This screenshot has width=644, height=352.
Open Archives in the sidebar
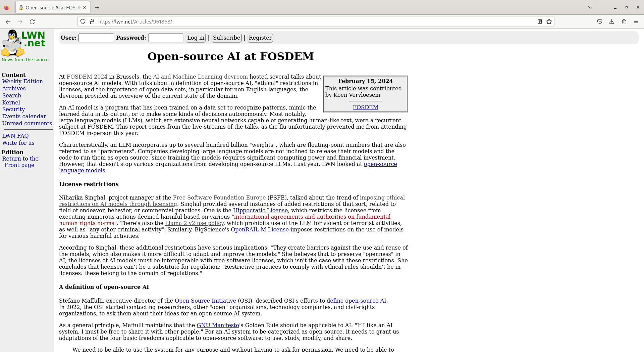tap(14, 88)
